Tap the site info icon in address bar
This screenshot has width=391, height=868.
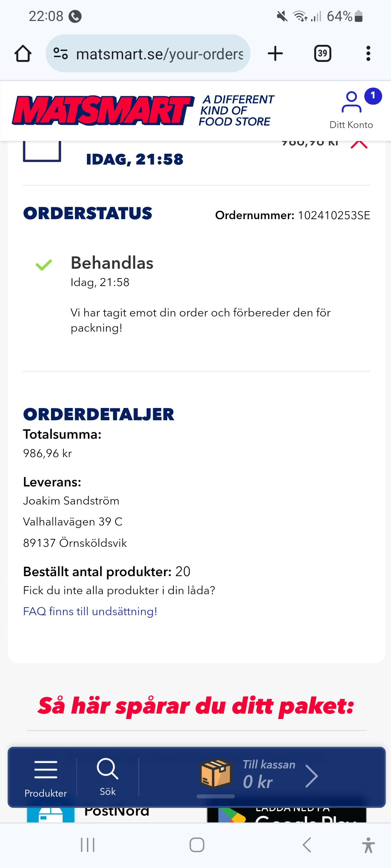(x=61, y=54)
